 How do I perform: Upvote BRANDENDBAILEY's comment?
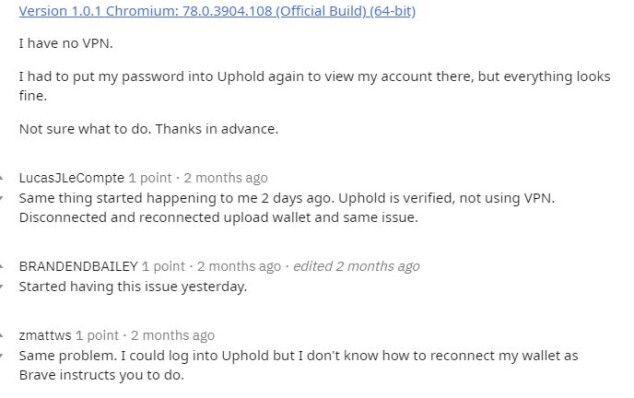tap(2, 266)
